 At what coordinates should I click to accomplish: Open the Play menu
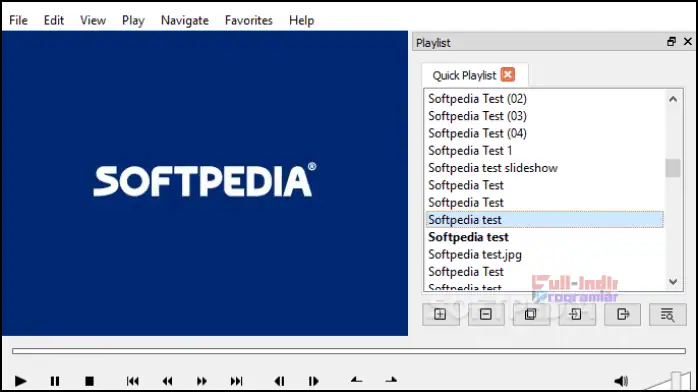coord(133,20)
